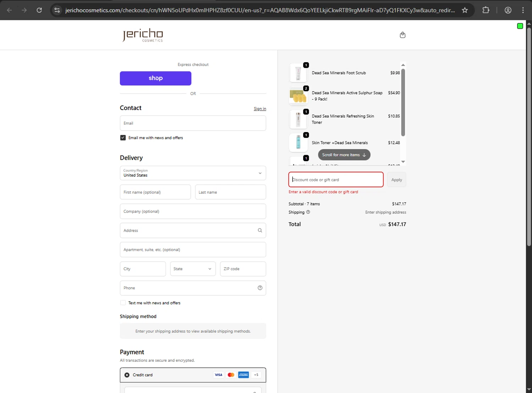532x393 pixels.
Task: Open the browser profile icon
Action: pos(508,10)
